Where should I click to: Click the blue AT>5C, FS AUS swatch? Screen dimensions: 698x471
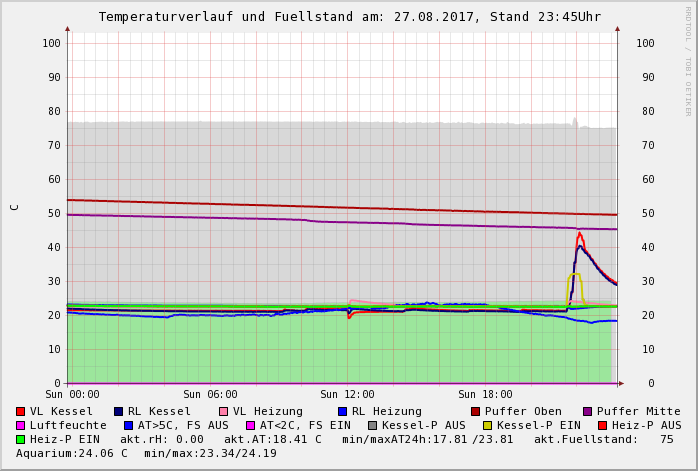pyautogui.click(x=129, y=426)
